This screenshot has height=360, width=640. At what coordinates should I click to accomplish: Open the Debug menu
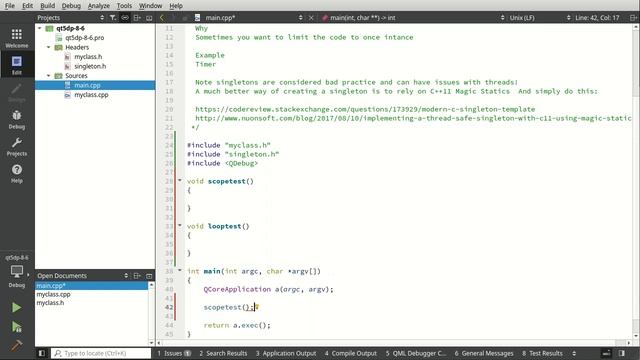(71, 6)
